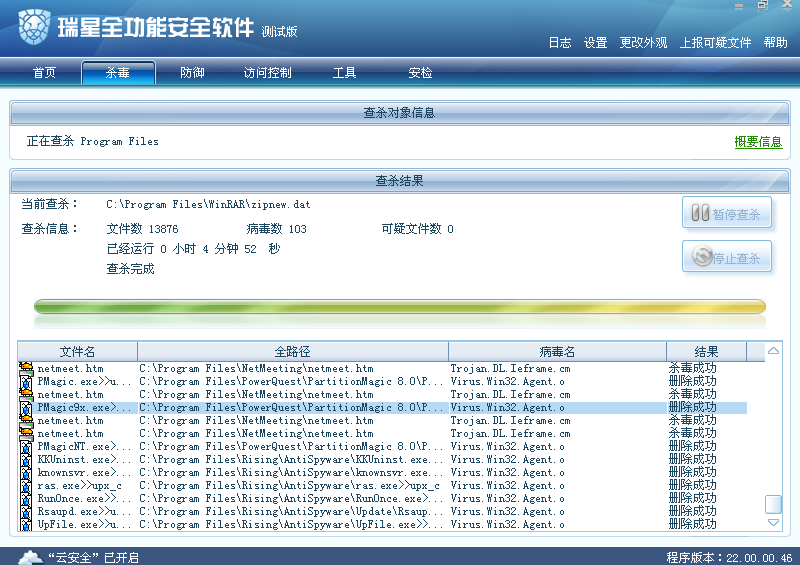This screenshot has height=565, width=800.
Task: Select the UpFile.exe file name
Action: pyautogui.click(x=84, y=525)
